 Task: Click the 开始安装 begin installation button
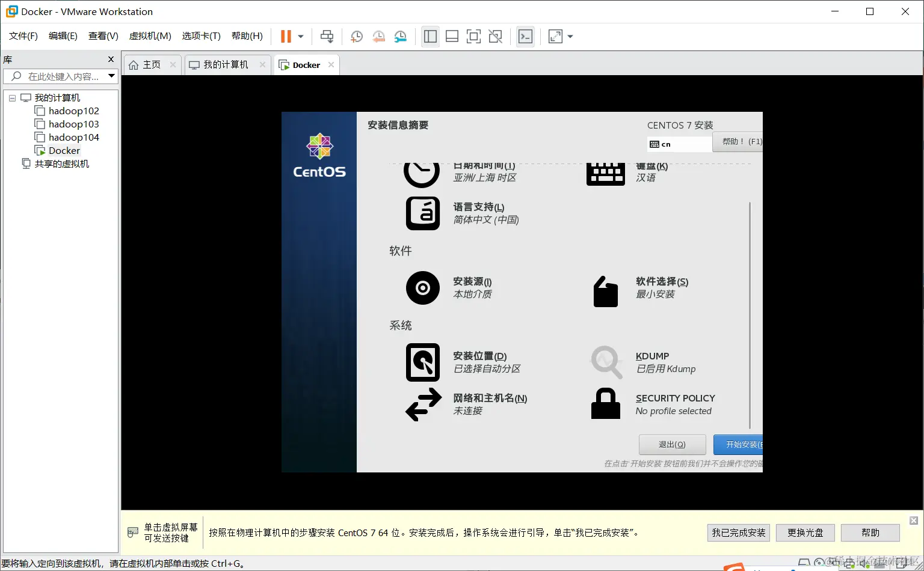pos(738,445)
